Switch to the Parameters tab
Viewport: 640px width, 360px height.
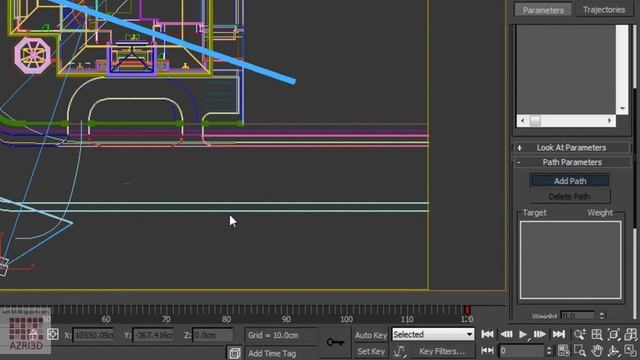(543, 10)
